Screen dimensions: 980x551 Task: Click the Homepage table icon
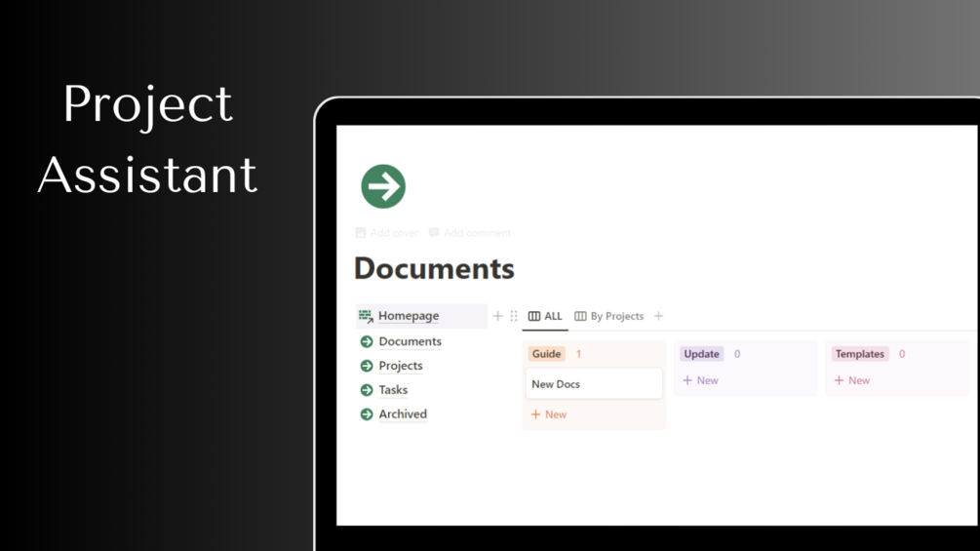pos(366,317)
